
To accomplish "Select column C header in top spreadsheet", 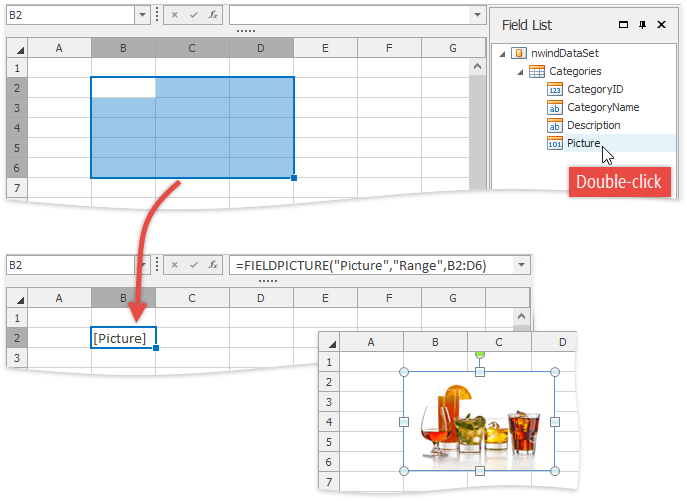I will tap(192, 48).
